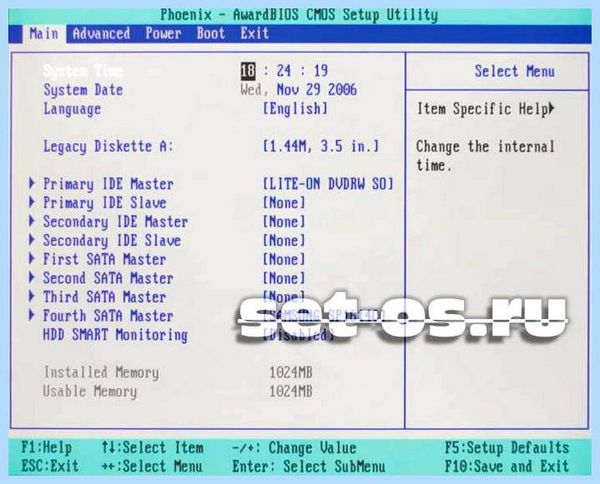Open the First SATA Master entry
600x484 pixels.
[104, 259]
